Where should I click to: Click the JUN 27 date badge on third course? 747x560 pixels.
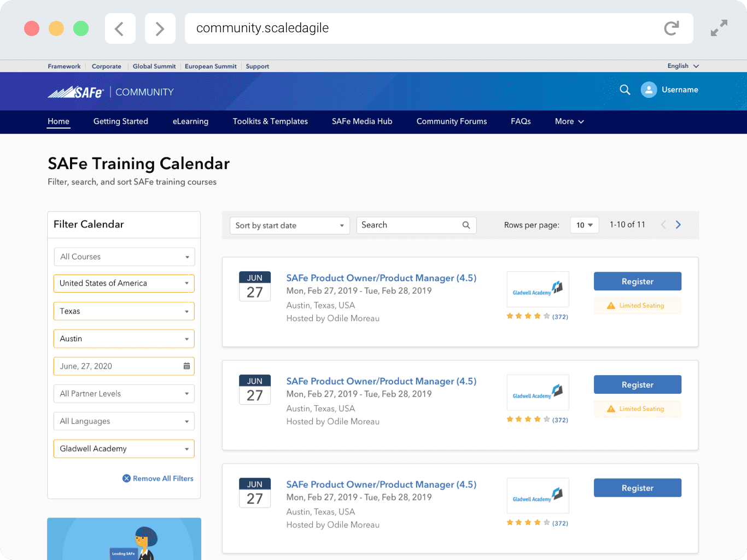pos(255,493)
